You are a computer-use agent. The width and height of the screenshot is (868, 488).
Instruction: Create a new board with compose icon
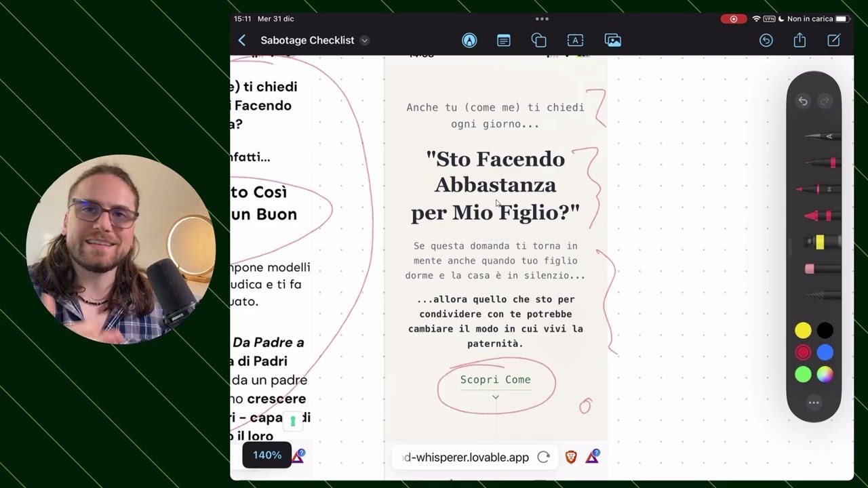pyautogui.click(x=834, y=41)
